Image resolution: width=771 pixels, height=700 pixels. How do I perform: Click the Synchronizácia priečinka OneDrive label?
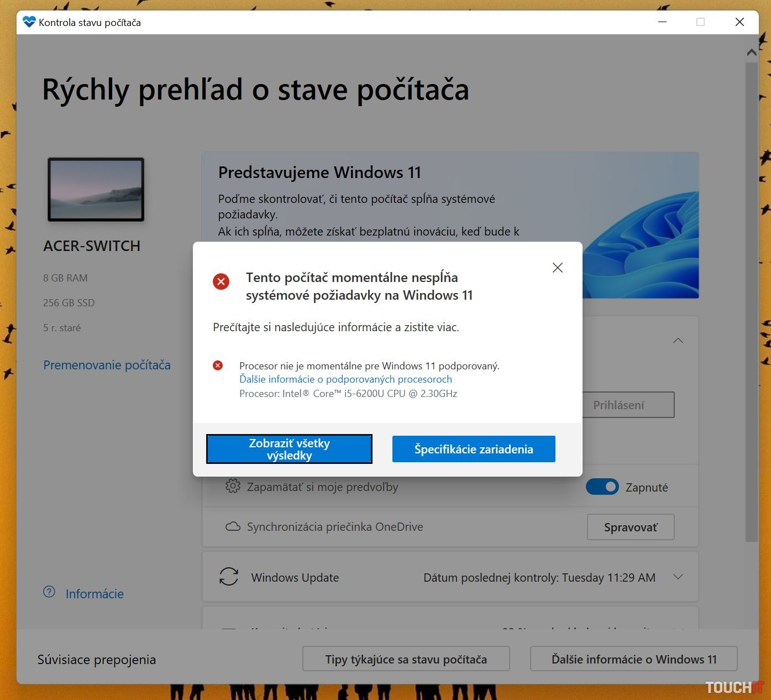click(x=335, y=527)
